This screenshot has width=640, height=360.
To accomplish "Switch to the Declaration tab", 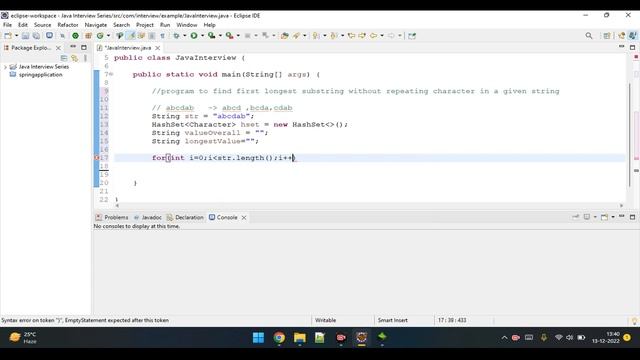I will coord(185,218).
